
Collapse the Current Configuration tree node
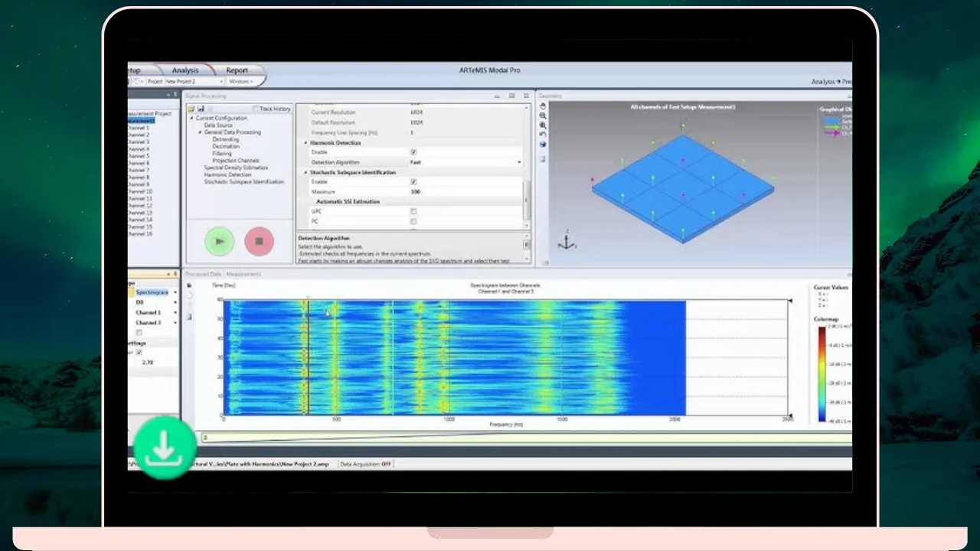(191, 118)
